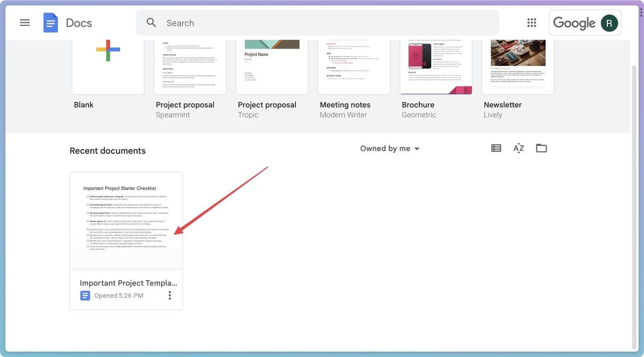Switch to list view layout
Viewport: 644px width, 357px height.
click(x=496, y=148)
